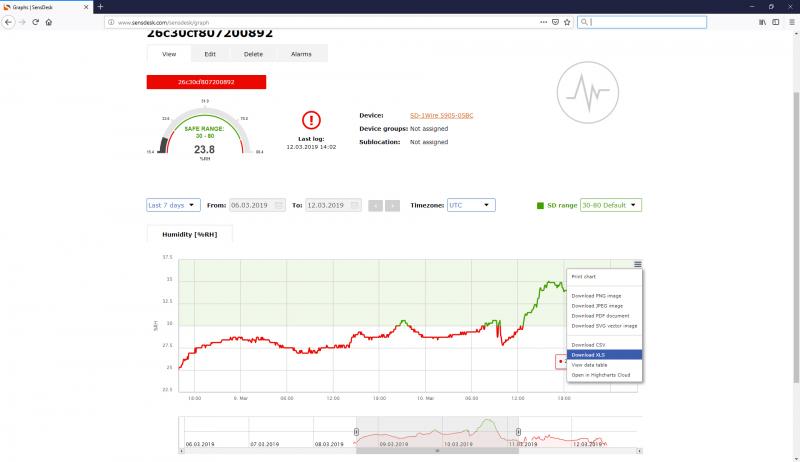Image resolution: width=800 pixels, height=462 pixels.
Task: Go back with the browser back arrow
Action: 9,21
